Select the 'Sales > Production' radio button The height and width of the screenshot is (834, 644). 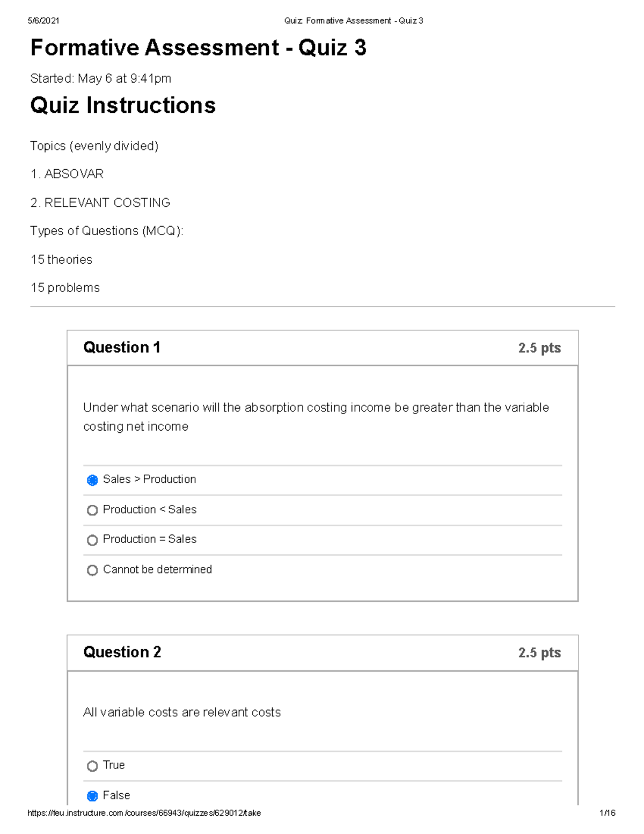click(x=92, y=480)
